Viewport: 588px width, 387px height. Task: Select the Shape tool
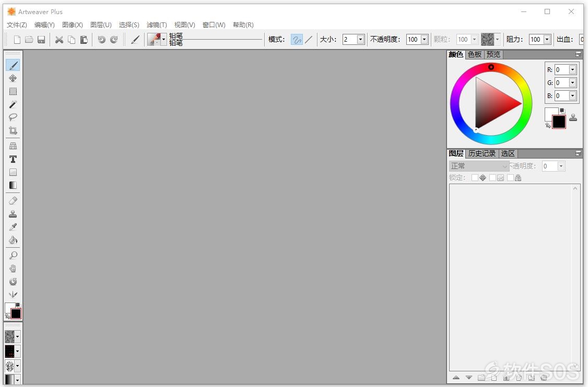pos(13,172)
